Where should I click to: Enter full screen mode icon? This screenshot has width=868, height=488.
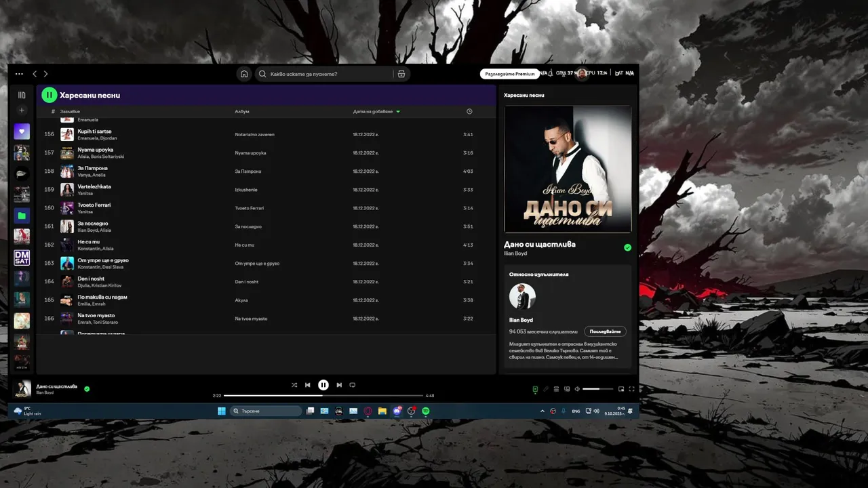(x=632, y=389)
